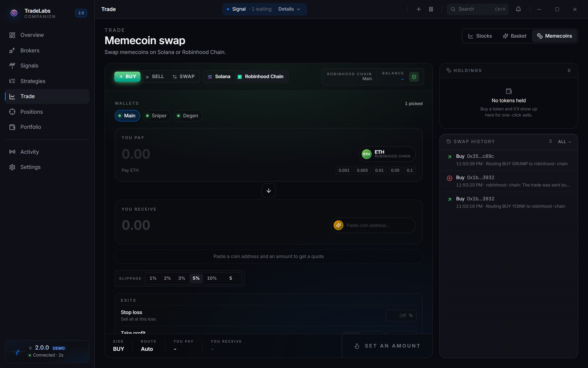This screenshot has width=588, height=368.
Task: Click the Settings gear icon
Action: click(12, 167)
